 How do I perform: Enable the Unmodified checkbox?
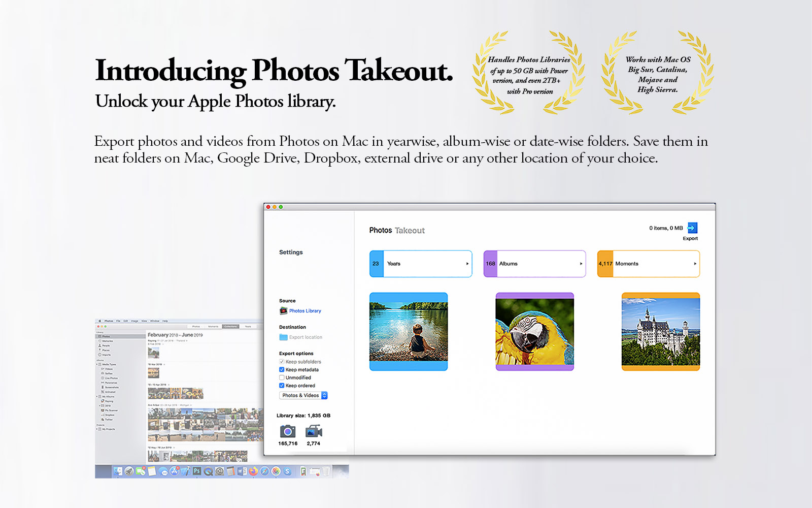(x=282, y=377)
